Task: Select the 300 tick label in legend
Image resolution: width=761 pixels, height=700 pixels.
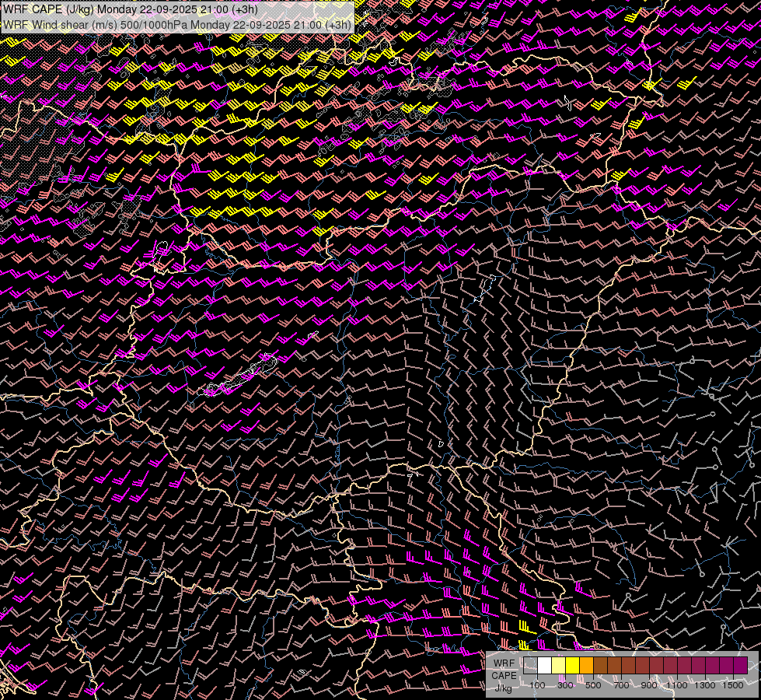Action: (x=565, y=685)
